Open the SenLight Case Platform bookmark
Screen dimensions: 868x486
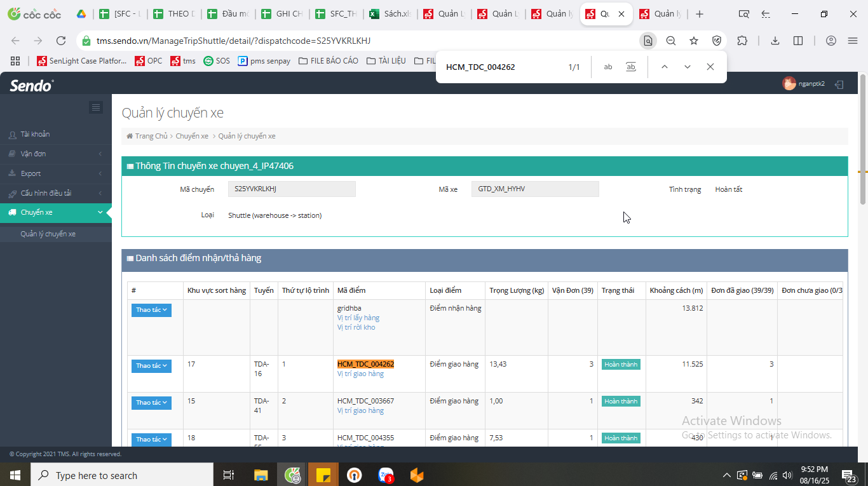coord(82,61)
